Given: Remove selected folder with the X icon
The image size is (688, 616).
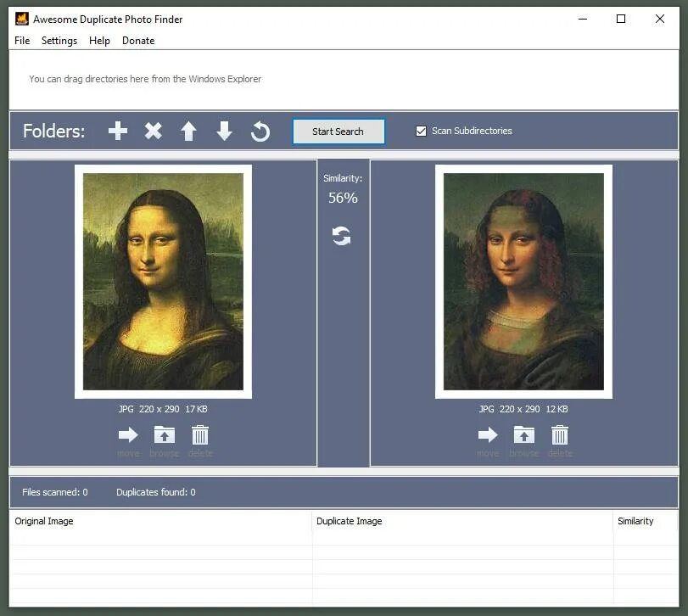Looking at the screenshot, I should click(154, 132).
